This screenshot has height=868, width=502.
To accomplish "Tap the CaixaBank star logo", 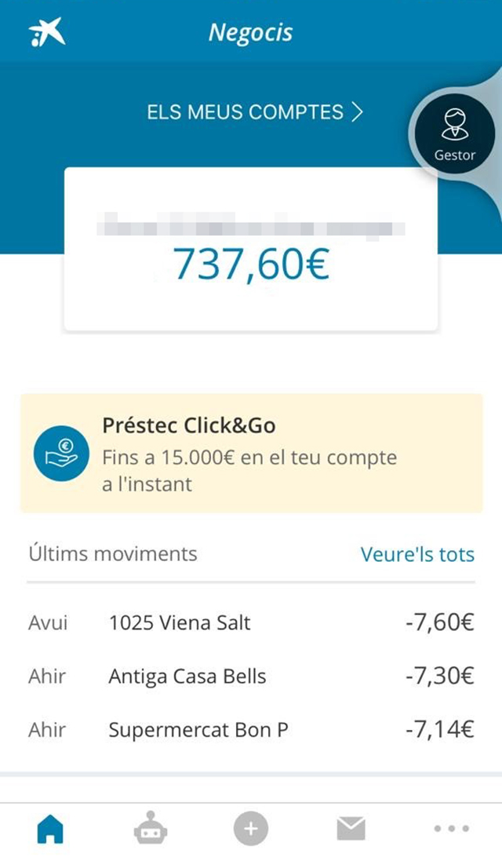I will (47, 32).
